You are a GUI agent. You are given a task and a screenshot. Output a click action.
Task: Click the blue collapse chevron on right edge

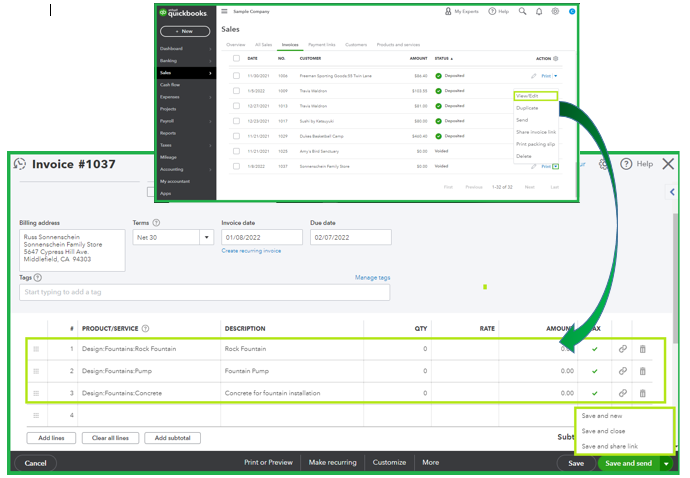tap(672, 192)
